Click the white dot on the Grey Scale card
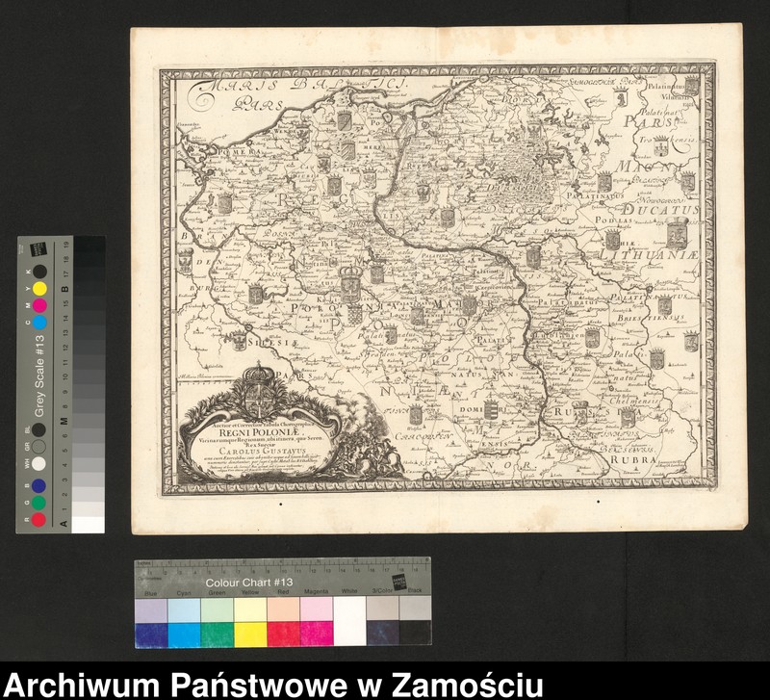Viewport: 770px width, 700px height. (38, 464)
